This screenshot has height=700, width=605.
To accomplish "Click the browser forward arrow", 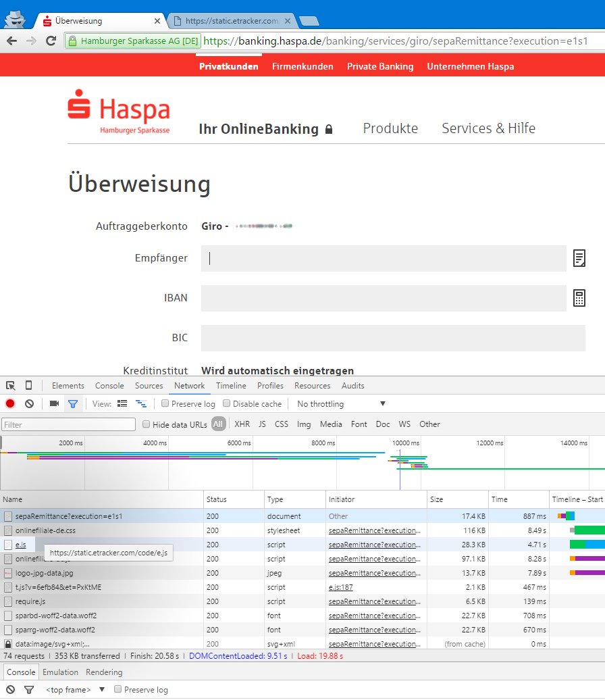I will pos(31,41).
